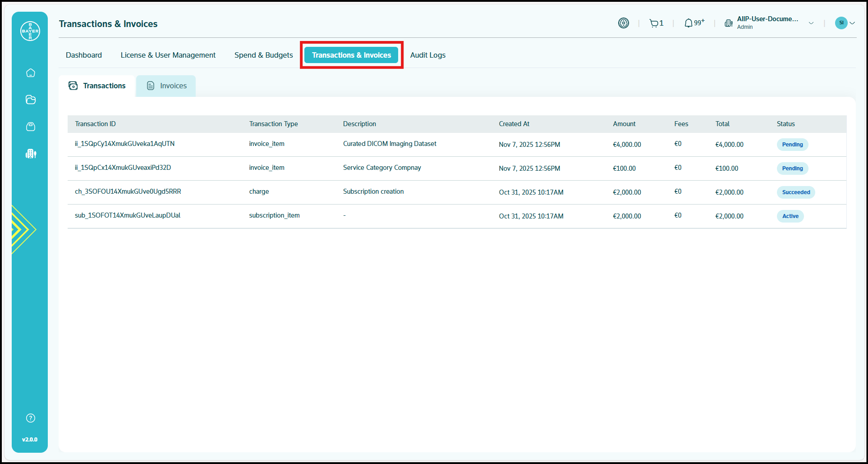This screenshot has height=464, width=868.
Task: Open the SI user avatar menu
Action: (845, 23)
